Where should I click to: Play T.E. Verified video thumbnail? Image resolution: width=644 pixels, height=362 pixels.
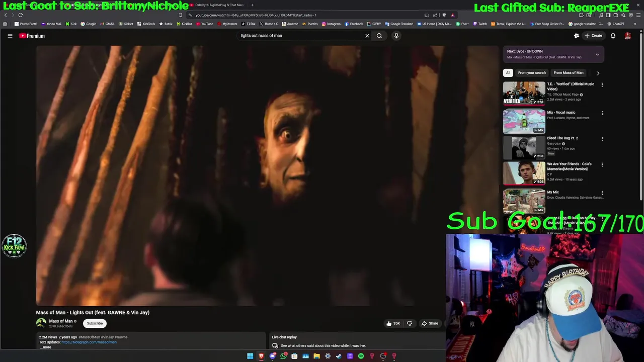tap(524, 93)
